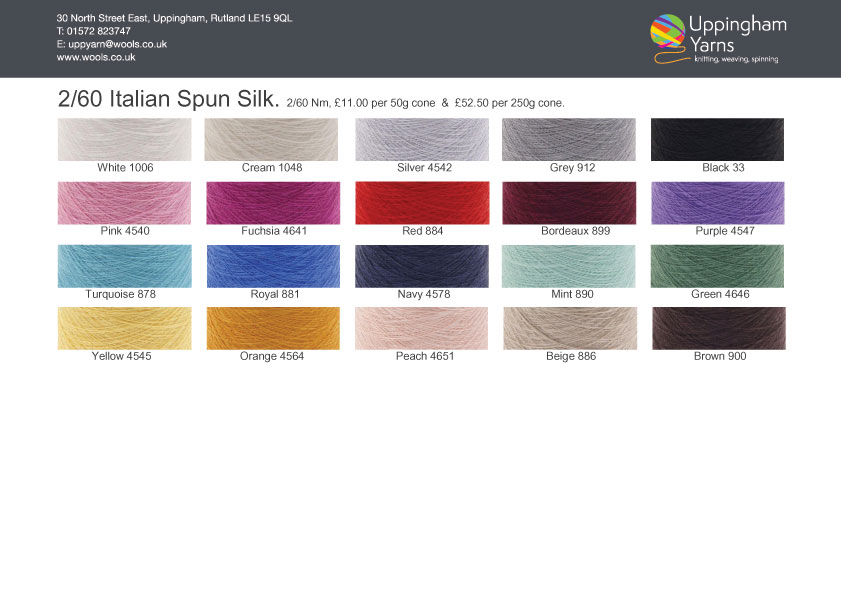Image resolution: width=841 pixels, height=595 pixels.
Task: Pick the Silver 4542 yarn swatch
Action: 422,139
